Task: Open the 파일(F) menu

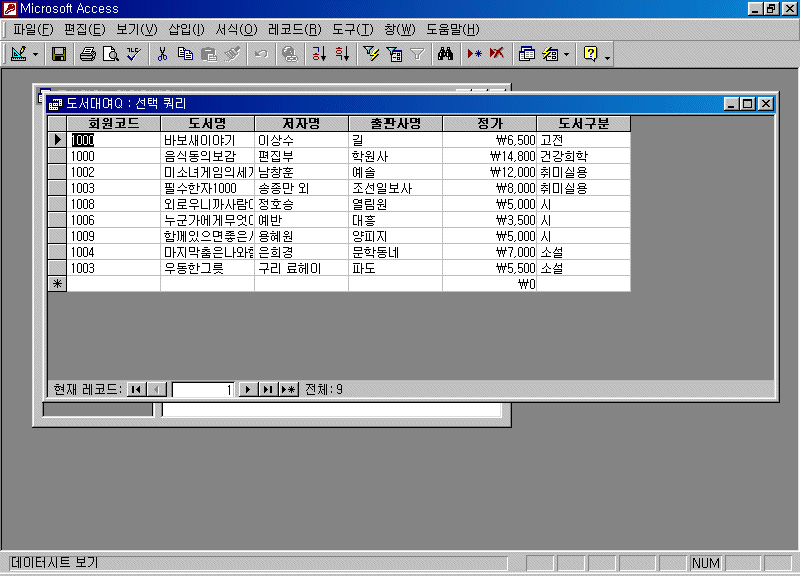Action: click(33, 30)
